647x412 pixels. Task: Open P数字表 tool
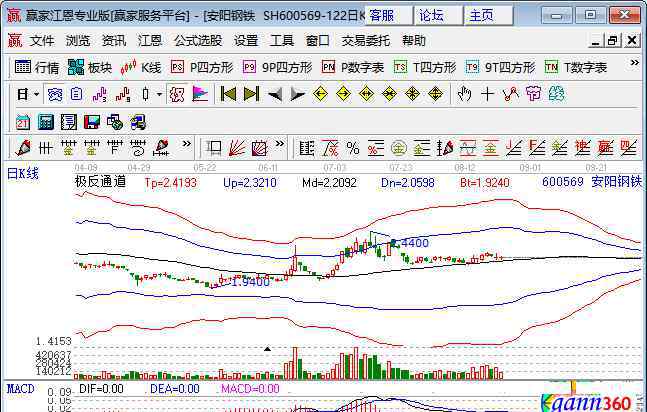pos(353,67)
